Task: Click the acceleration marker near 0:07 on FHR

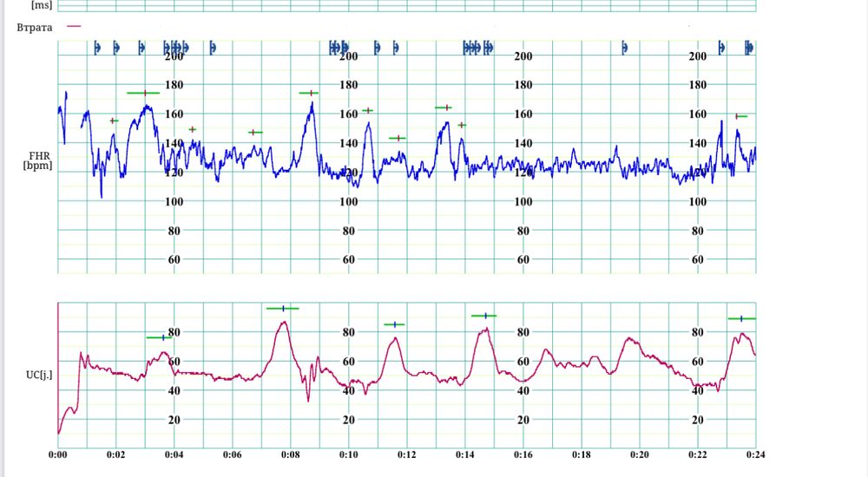Action: 254,132
